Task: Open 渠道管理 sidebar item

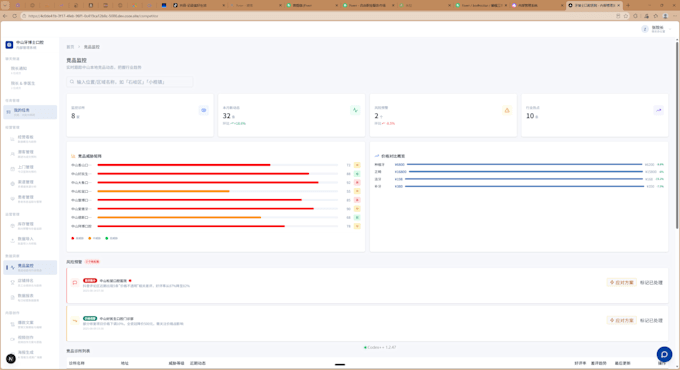Action: point(30,184)
